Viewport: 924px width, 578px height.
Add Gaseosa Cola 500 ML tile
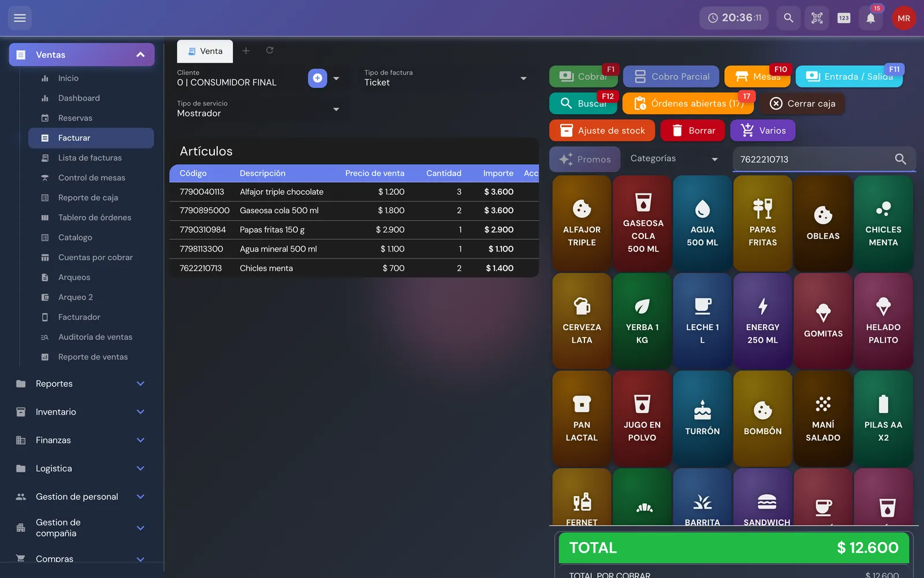[x=643, y=223]
